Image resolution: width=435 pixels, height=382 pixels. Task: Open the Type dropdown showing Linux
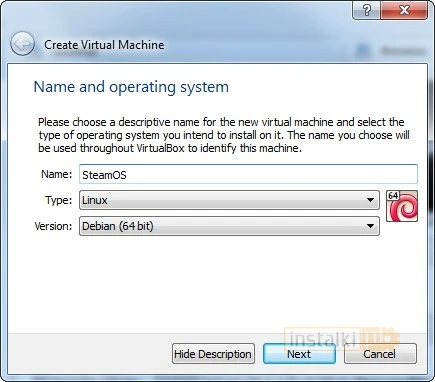[x=229, y=200]
